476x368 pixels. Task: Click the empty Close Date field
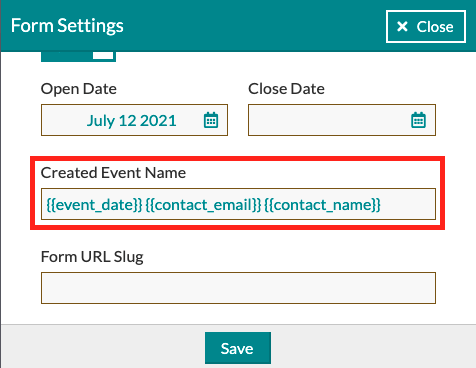tap(342, 120)
